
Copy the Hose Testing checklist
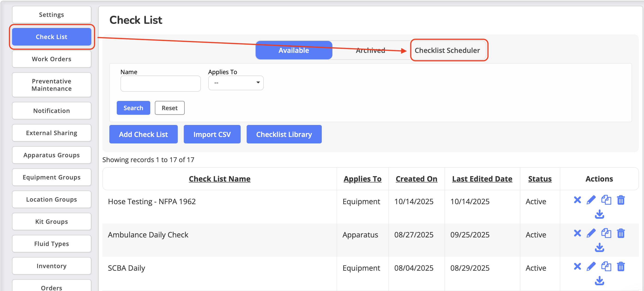[x=606, y=200]
